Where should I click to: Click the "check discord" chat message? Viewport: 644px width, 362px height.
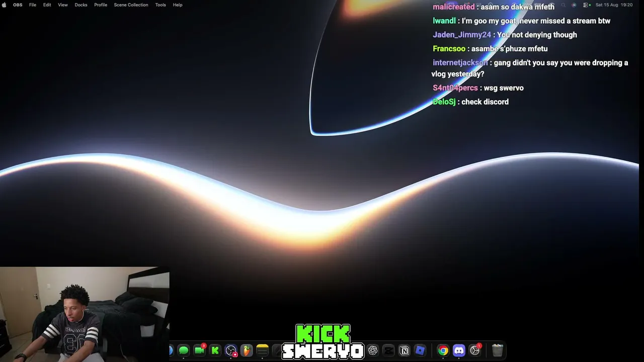pos(485,102)
